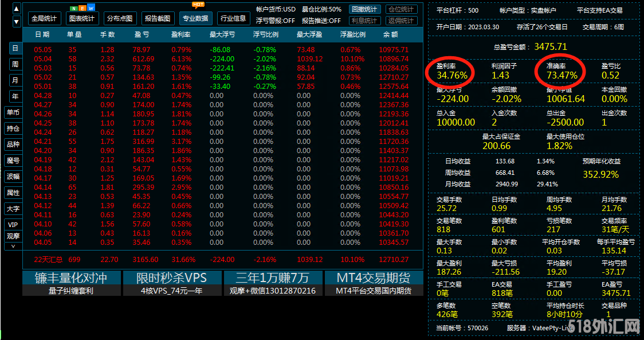Select the 仓位统计 tab

pyautogui.click(x=402, y=9)
